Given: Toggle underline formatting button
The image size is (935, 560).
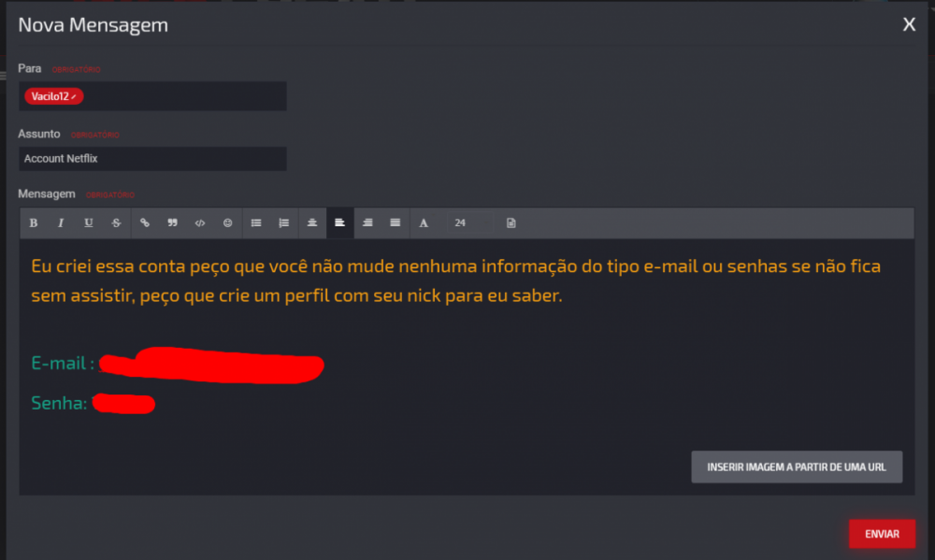Looking at the screenshot, I should click(x=88, y=223).
